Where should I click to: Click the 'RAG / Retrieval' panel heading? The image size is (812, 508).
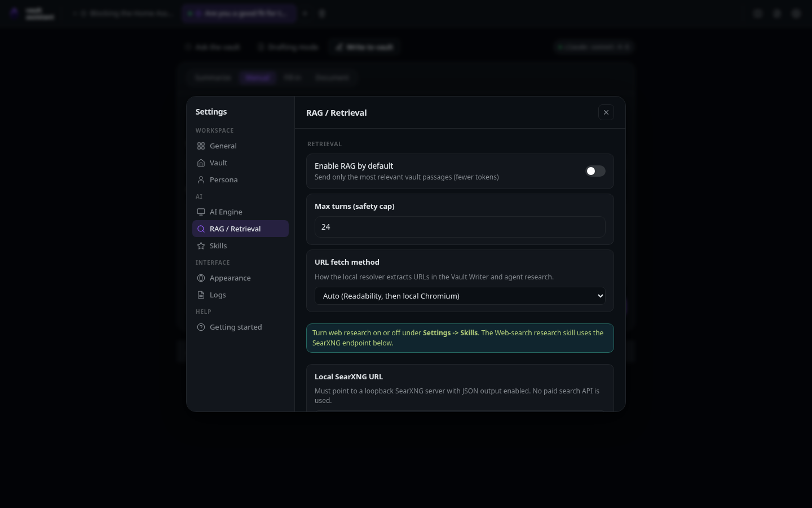point(336,113)
